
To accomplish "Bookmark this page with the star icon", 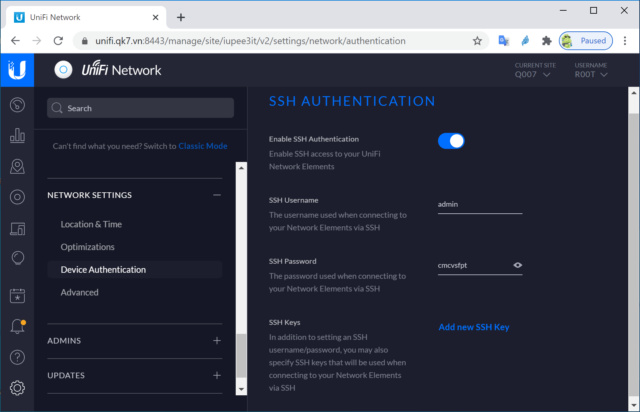I will coord(477,41).
